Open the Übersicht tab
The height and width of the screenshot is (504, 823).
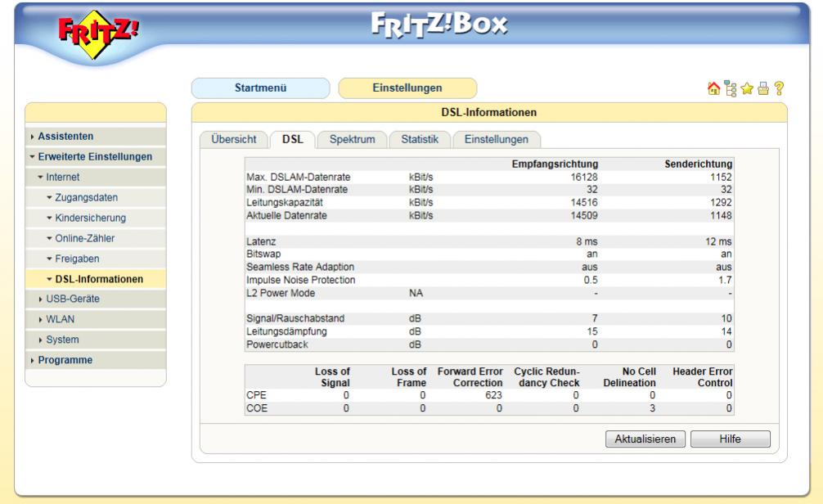coord(234,140)
